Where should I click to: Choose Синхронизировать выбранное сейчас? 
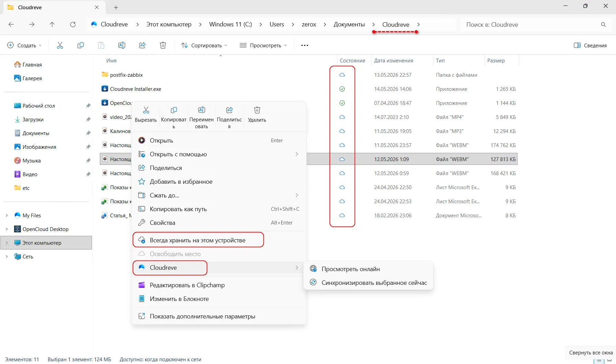tap(368, 283)
